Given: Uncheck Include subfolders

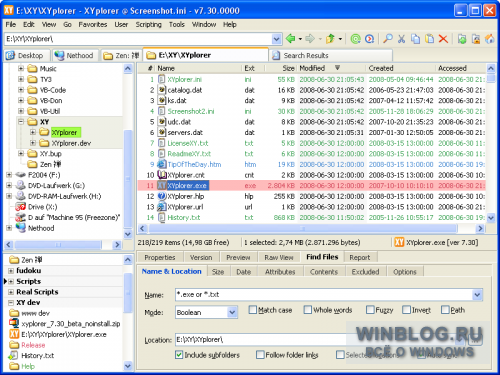Looking at the screenshot, I should tap(179, 355).
